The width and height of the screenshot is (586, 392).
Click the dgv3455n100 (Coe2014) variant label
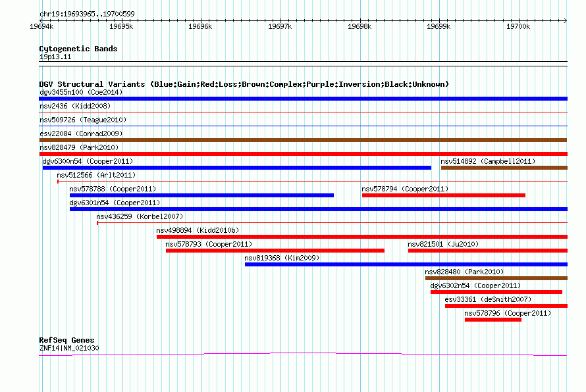[81, 92]
